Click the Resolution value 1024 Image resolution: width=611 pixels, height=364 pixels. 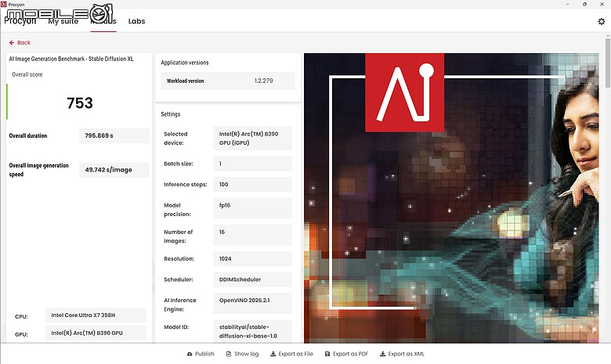(x=252, y=258)
